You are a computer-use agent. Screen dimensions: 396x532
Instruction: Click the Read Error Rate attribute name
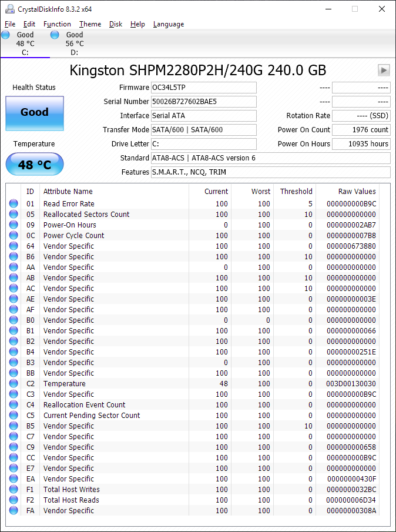pos(69,203)
